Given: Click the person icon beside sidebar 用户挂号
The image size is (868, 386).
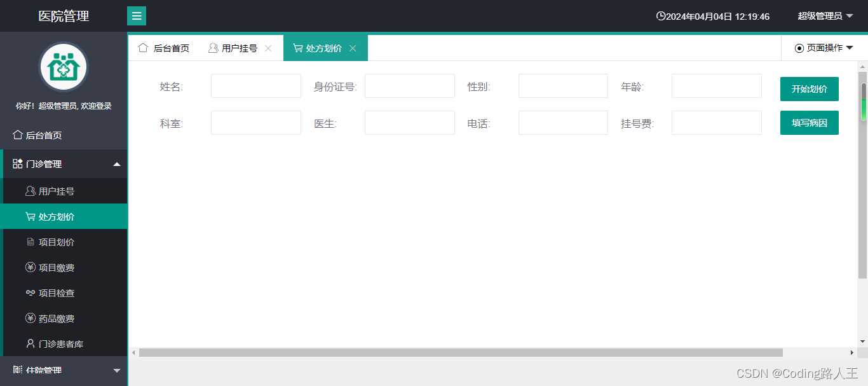Looking at the screenshot, I should coord(30,191).
